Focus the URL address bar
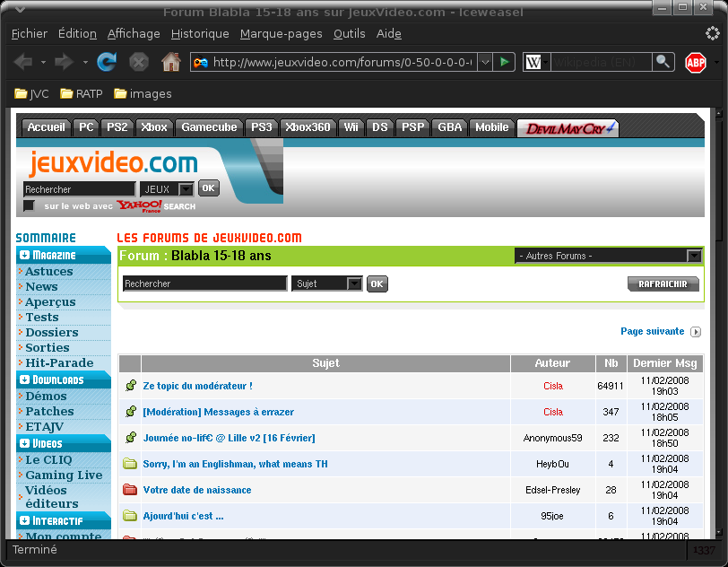This screenshot has height=567, width=728. 342,62
